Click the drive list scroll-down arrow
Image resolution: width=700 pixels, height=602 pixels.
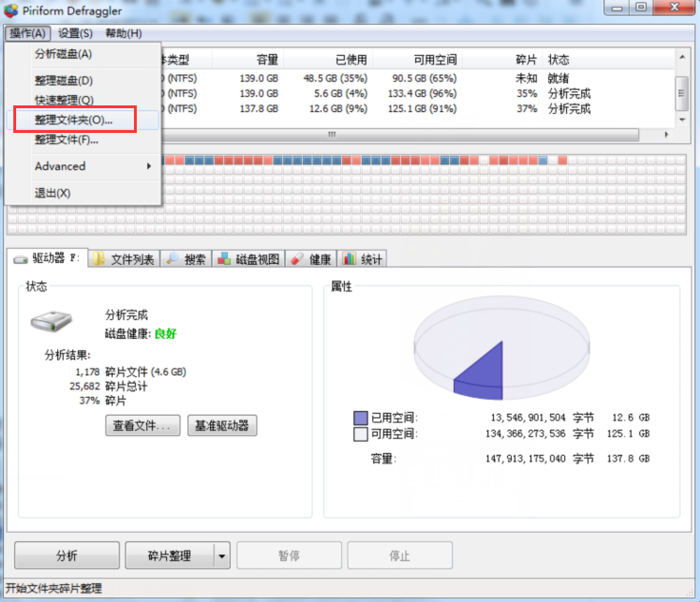(x=682, y=120)
